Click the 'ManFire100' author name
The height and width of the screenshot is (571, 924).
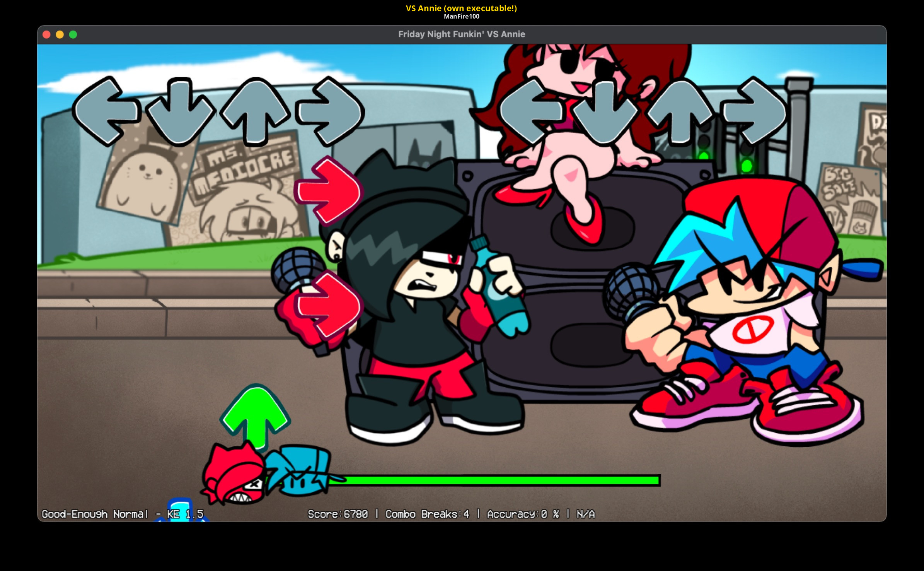click(462, 16)
